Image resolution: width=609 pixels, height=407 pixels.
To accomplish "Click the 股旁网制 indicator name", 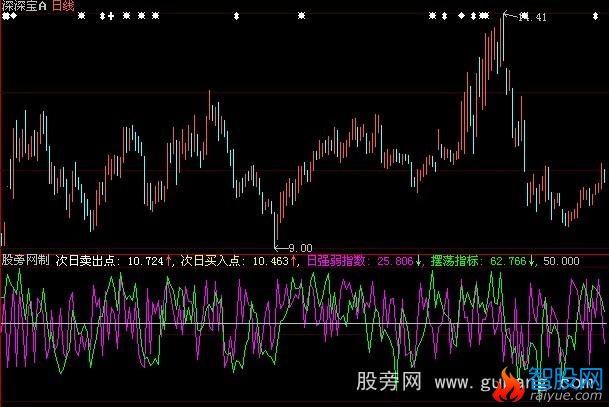I will coord(26,260).
